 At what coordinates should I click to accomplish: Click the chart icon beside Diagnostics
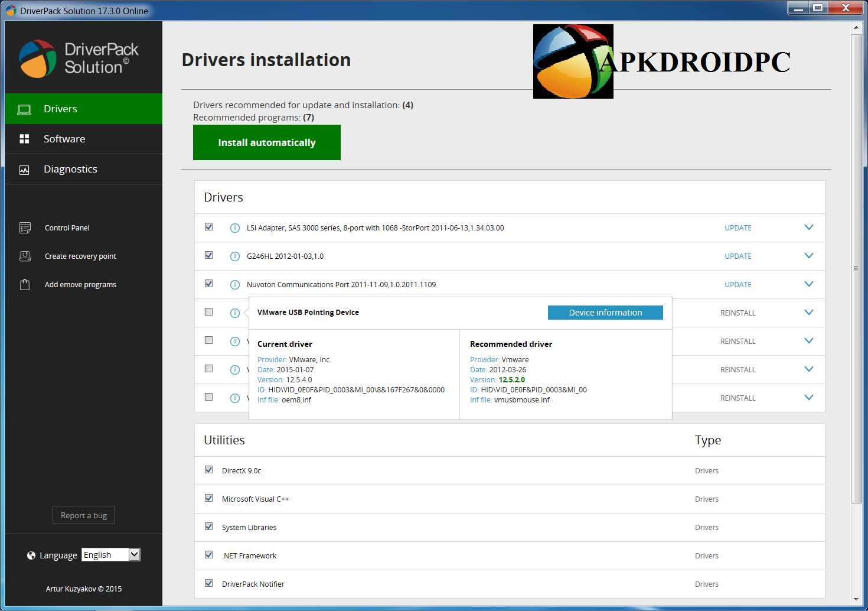point(24,170)
